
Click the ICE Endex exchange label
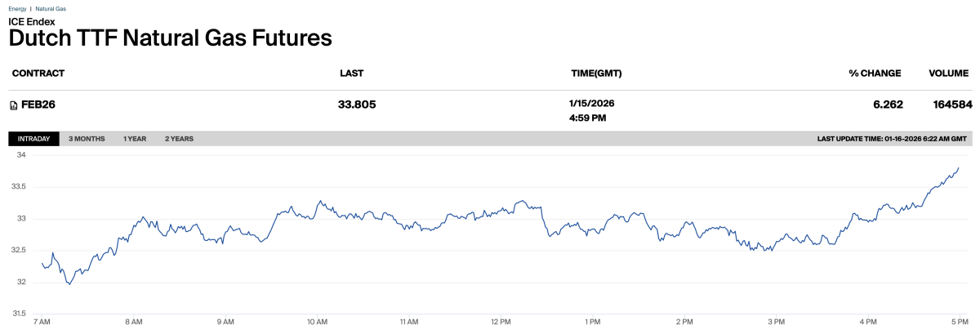click(x=31, y=21)
